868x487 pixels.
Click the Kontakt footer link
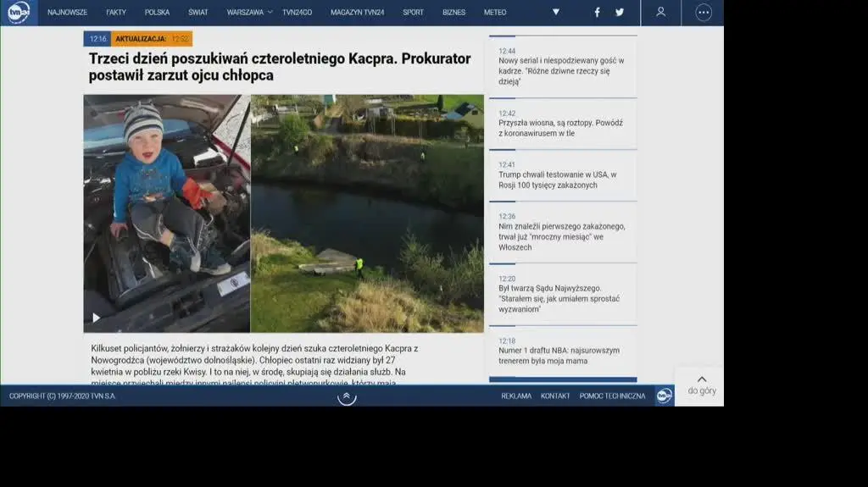555,396
